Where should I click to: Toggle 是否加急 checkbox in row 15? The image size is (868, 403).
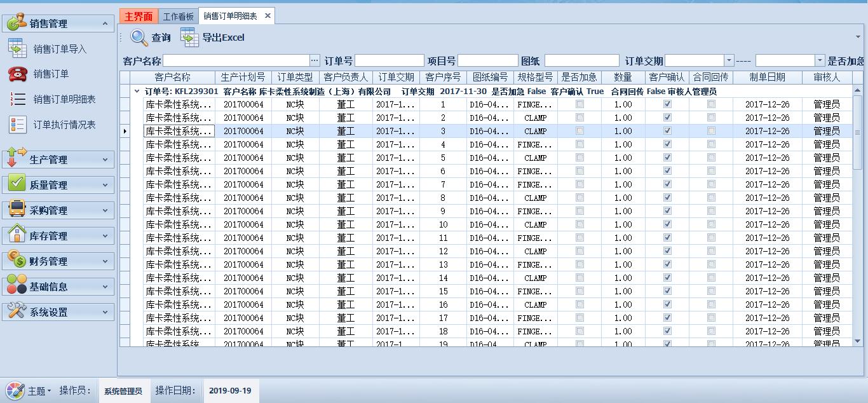tap(580, 290)
